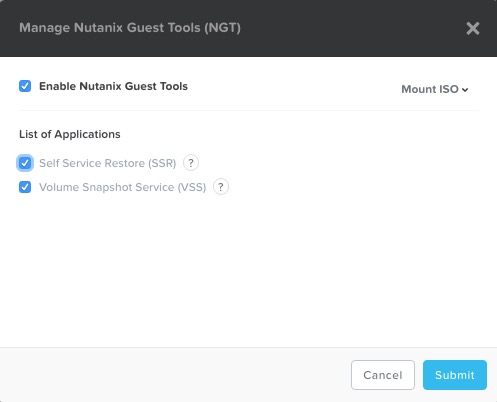This screenshot has width=497, height=402.
Task: Select the List of Applications heading
Action: point(70,134)
